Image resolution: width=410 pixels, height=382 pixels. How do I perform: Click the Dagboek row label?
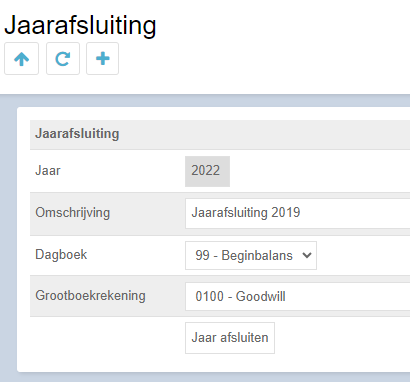[61, 255]
